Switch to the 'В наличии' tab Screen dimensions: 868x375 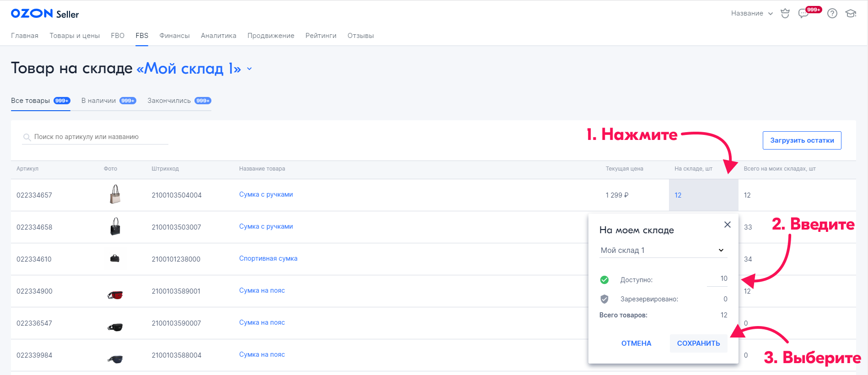[108, 101]
